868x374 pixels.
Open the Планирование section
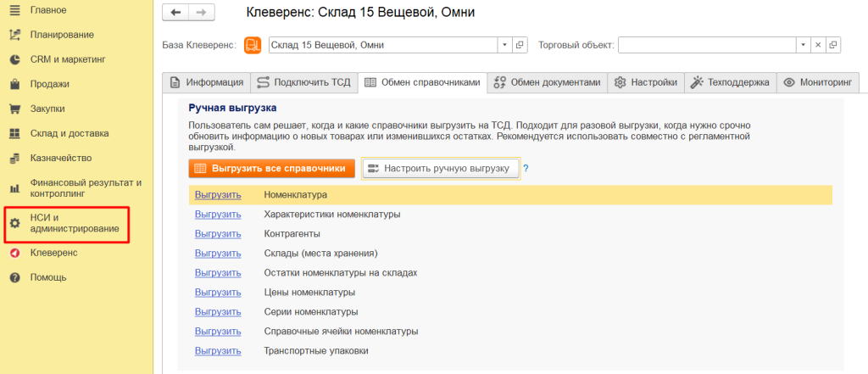(62, 35)
